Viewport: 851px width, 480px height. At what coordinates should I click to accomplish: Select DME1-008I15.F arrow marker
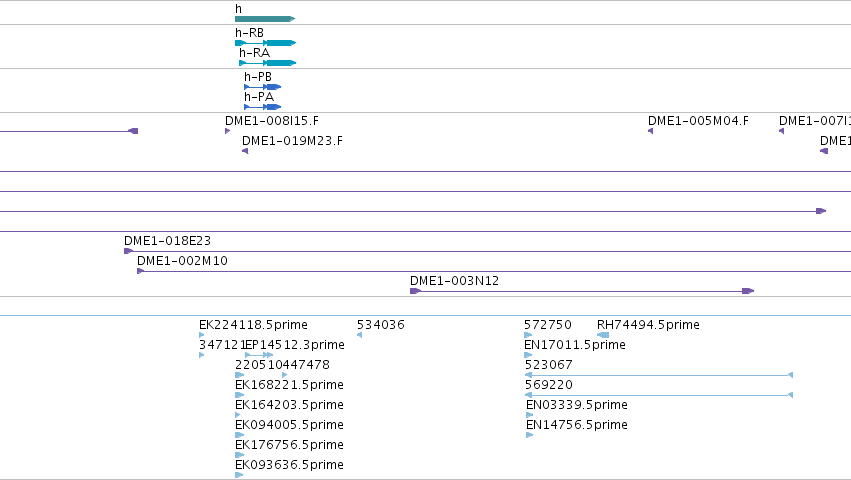point(227,131)
